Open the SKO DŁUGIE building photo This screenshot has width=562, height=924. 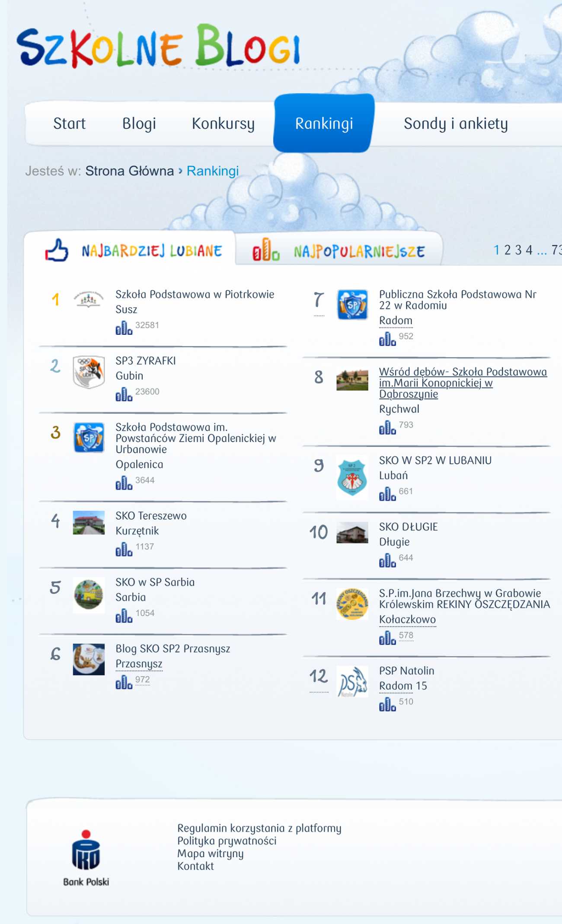(352, 532)
